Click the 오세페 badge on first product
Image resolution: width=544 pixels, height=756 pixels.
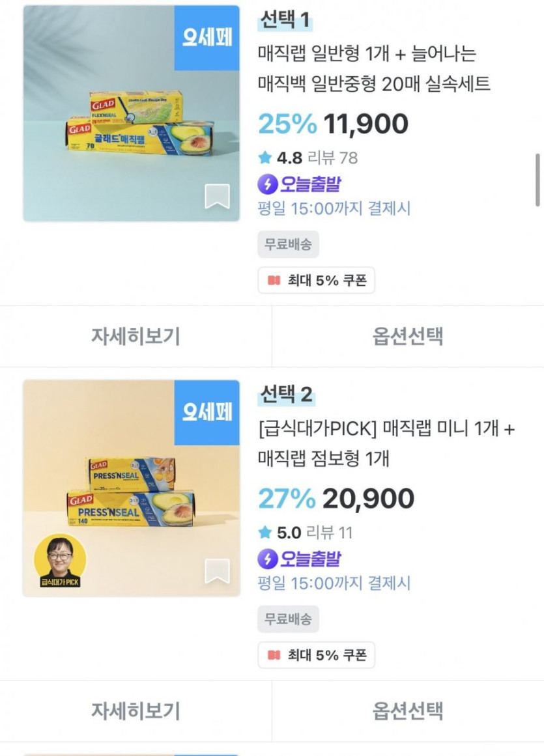207,38
